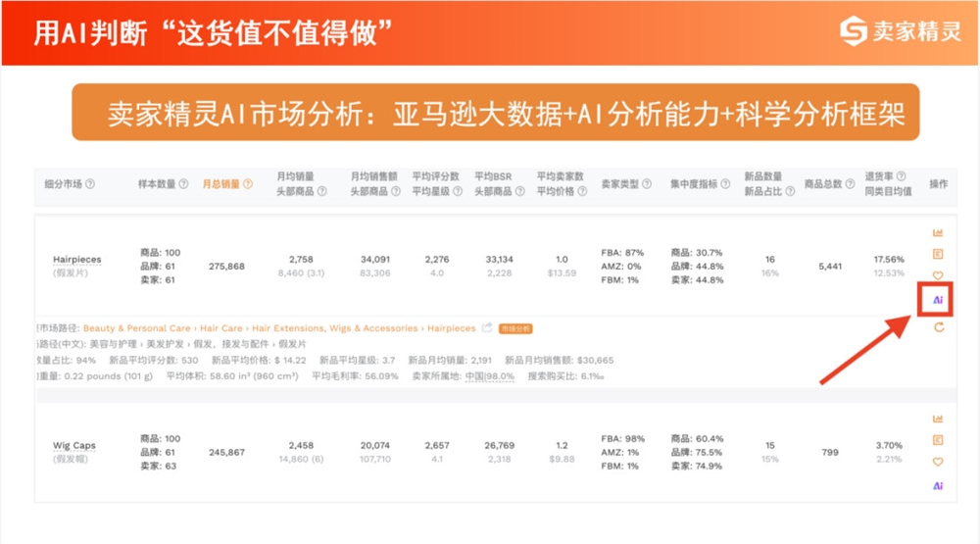Click the help icon next to 细分市场
Image resolution: width=980 pixels, height=544 pixels.
[x=90, y=184]
